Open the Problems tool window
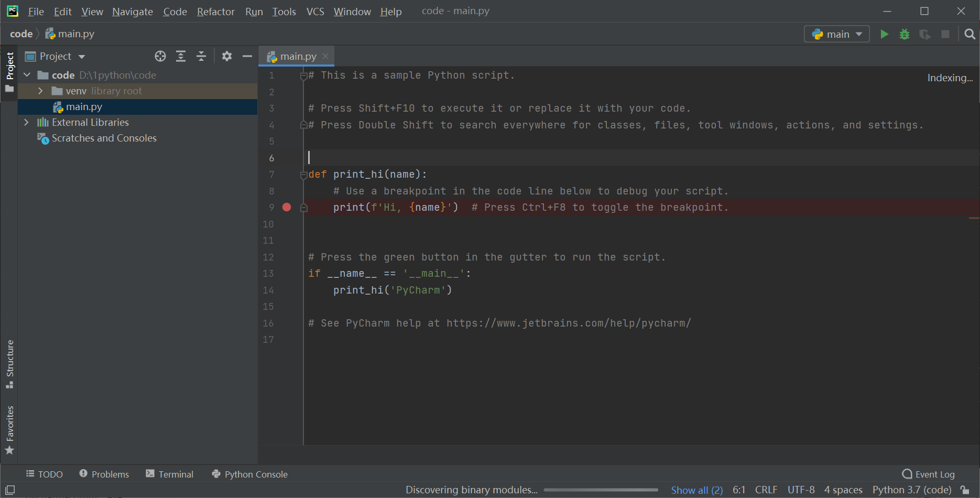980x498 pixels. point(104,474)
